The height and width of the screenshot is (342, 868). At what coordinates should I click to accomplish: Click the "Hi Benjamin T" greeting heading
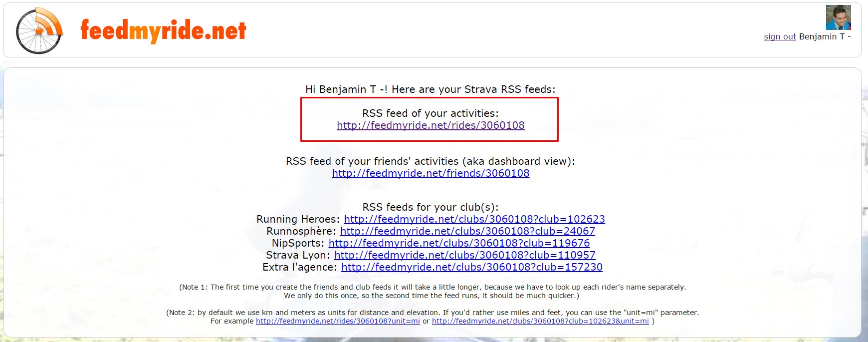(x=430, y=90)
